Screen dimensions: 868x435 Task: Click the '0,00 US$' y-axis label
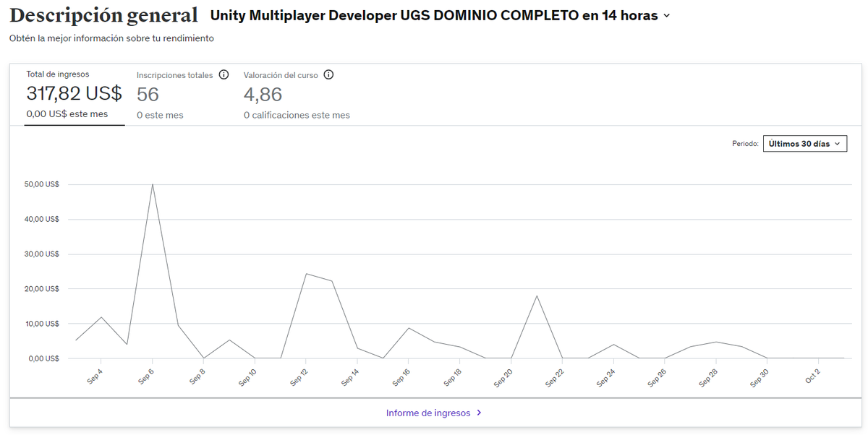coord(44,358)
